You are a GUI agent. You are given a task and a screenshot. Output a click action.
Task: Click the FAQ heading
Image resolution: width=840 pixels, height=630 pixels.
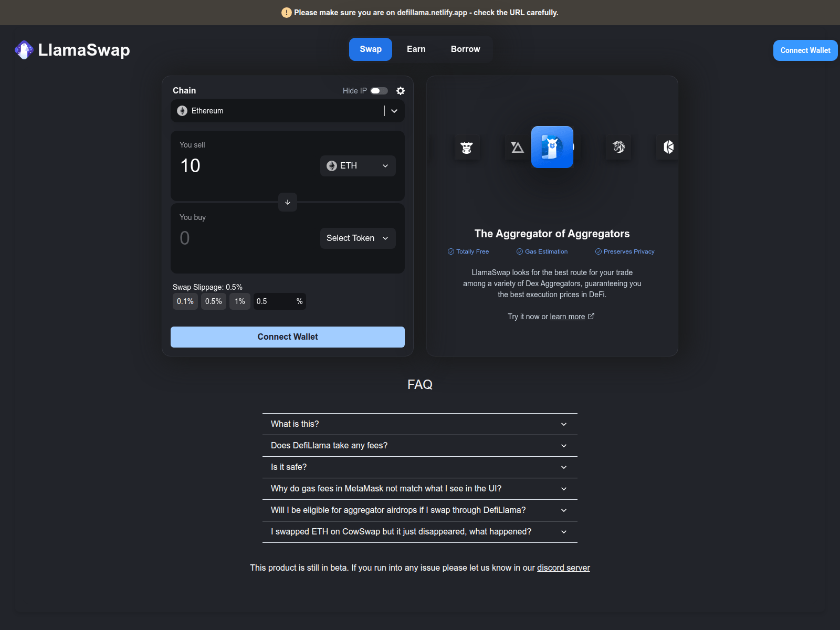pyautogui.click(x=420, y=384)
